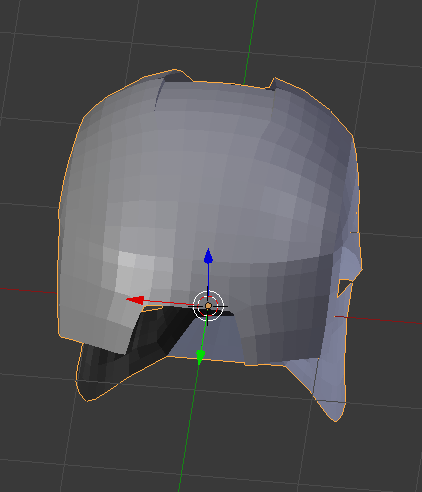Click the notch at helmet's top right crest
The width and height of the screenshot is (422, 492).
coord(273,84)
